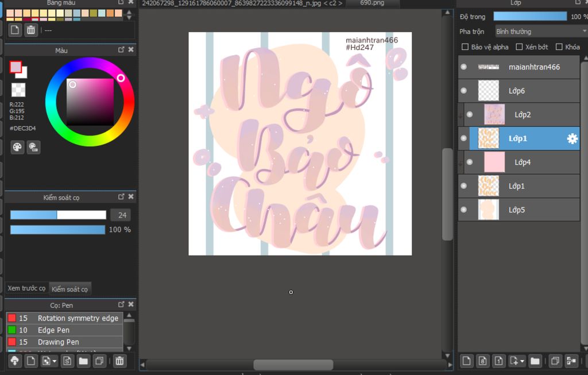The image size is (588, 375).
Task: Select the Rotation symmetry edge brush
Action: 64,318
